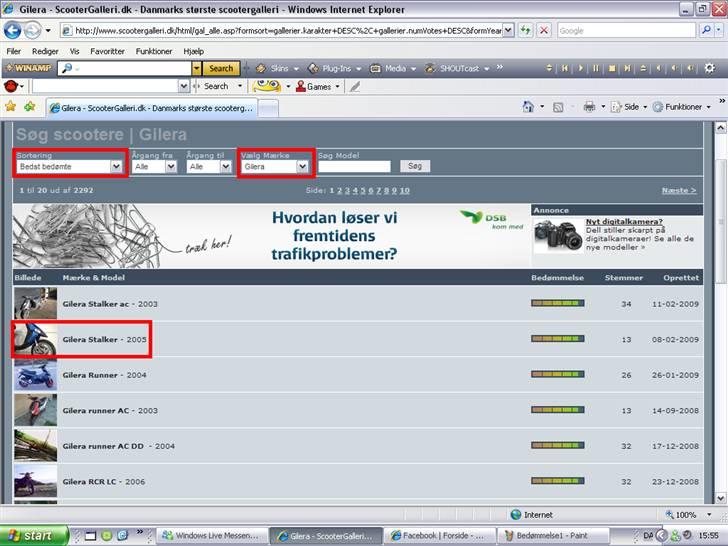The image size is (728, 546).
Task: Open the 'Vælg Mærke' Gilera dropdown
Action: (276, 167)
